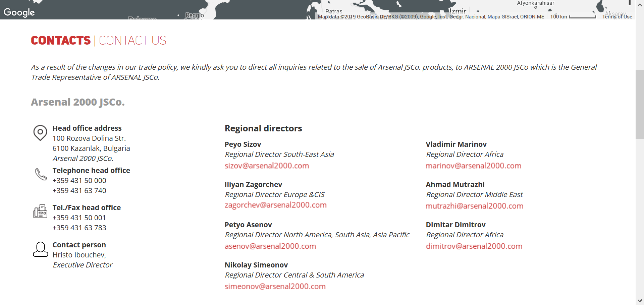This screenshot has width=644, height=305.
Task: Click Regional Director South-East Asia text
Action: (279, 154)
